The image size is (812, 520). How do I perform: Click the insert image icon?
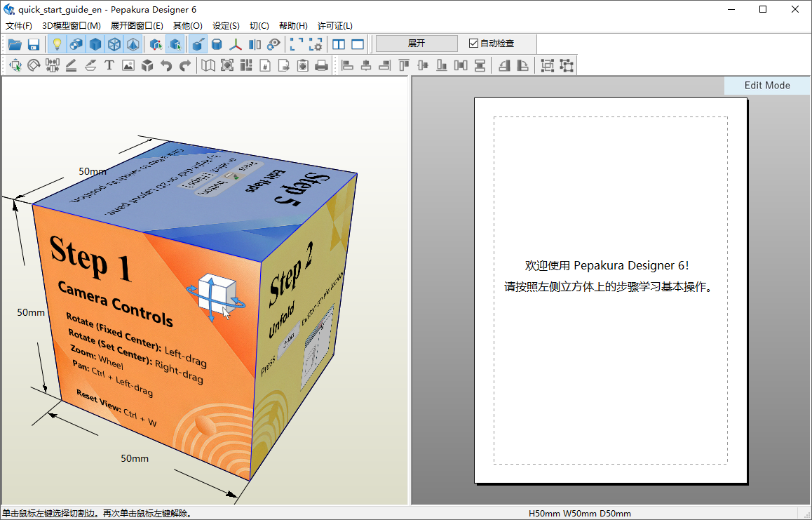point(128,65)
